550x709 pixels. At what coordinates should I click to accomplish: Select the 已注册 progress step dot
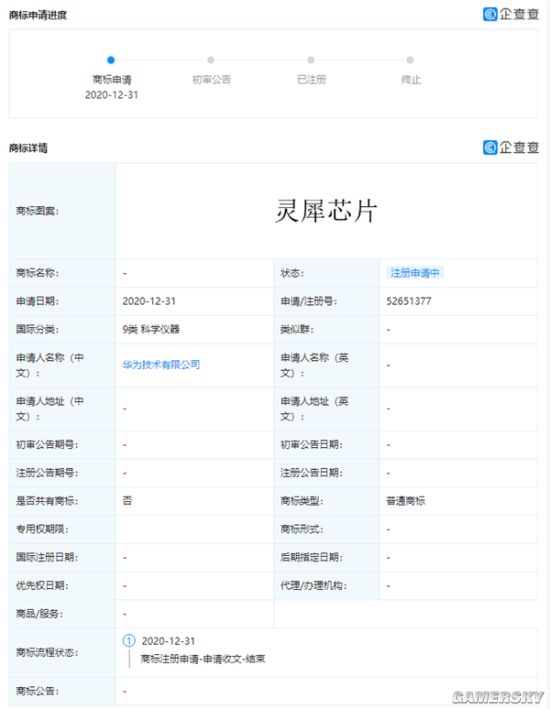311,60
